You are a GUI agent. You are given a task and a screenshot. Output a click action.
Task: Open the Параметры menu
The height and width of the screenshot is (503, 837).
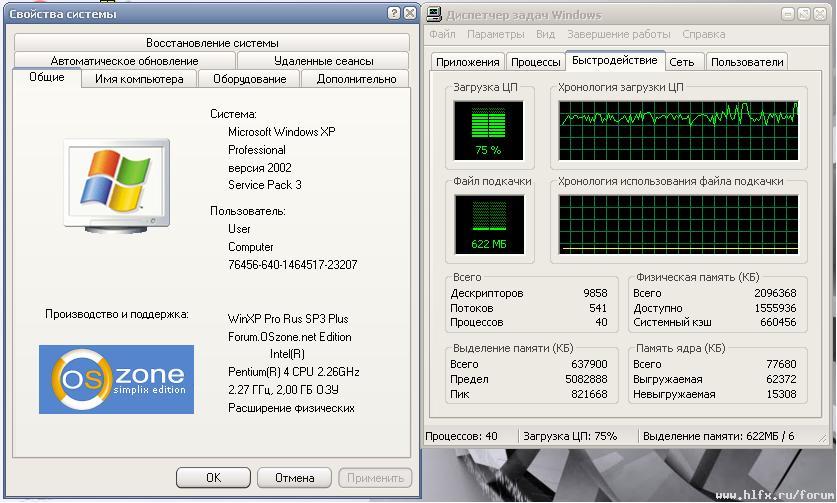(x=495, y=34)
